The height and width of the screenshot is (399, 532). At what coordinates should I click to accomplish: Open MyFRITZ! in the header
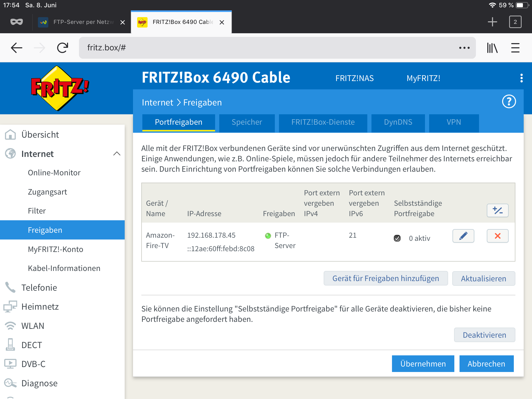(423, 78)
